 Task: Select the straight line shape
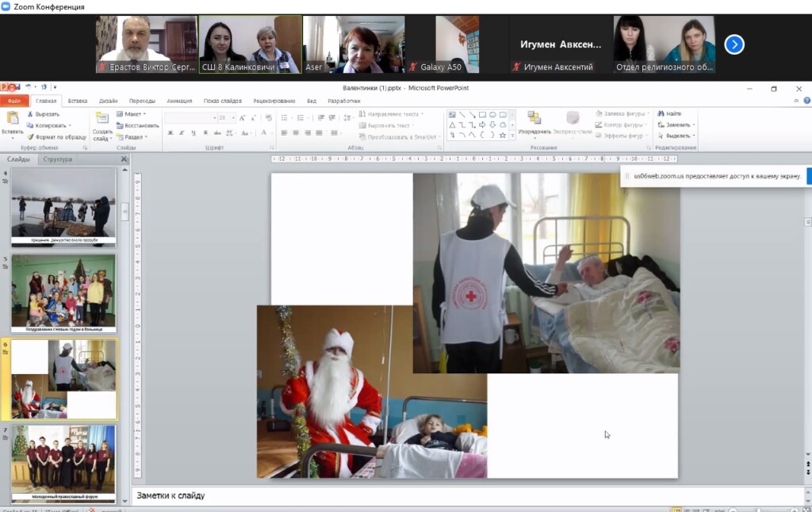tap(462, 114)
